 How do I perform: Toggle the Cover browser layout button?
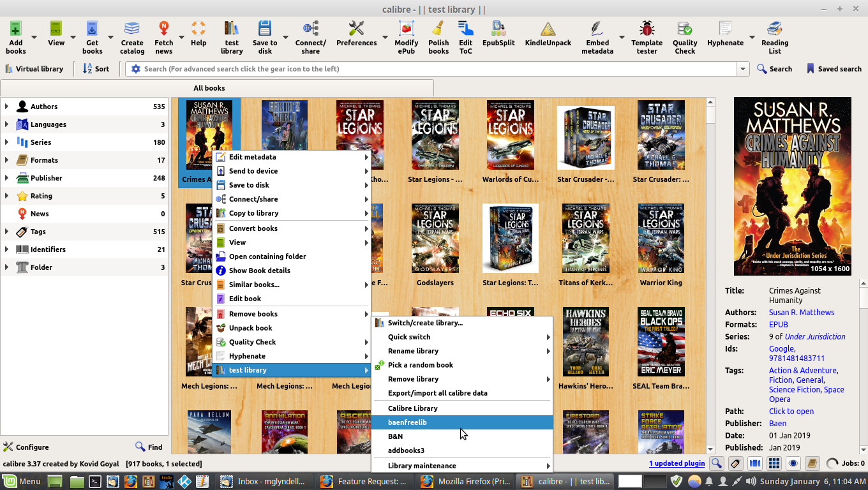tap(755, 464)
